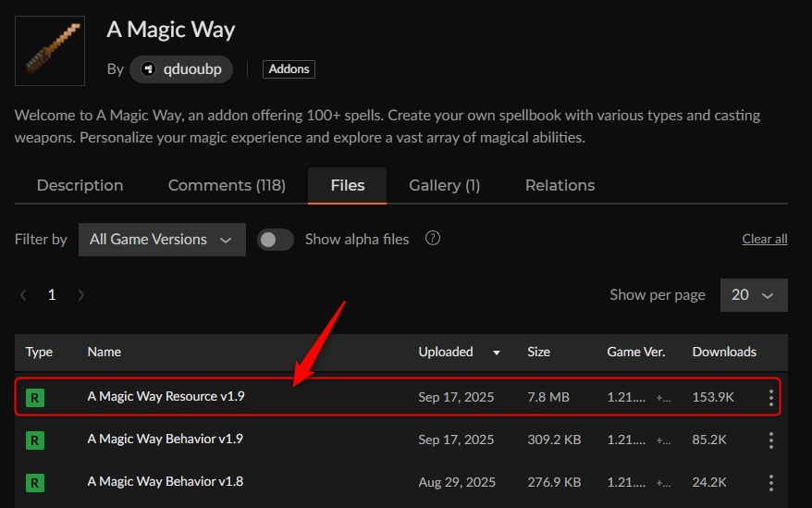Click the green R badge for Behavior v1.8

(34, 482)
